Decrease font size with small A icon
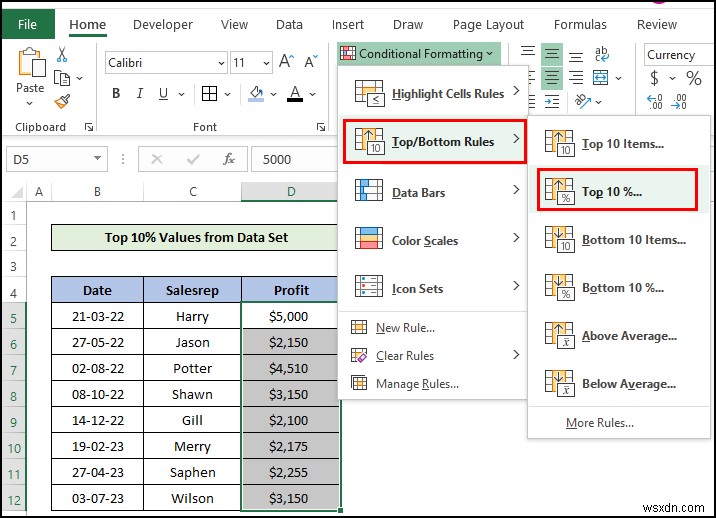The width and height of the screenshot is (716, 518). [x=311, y=61]
